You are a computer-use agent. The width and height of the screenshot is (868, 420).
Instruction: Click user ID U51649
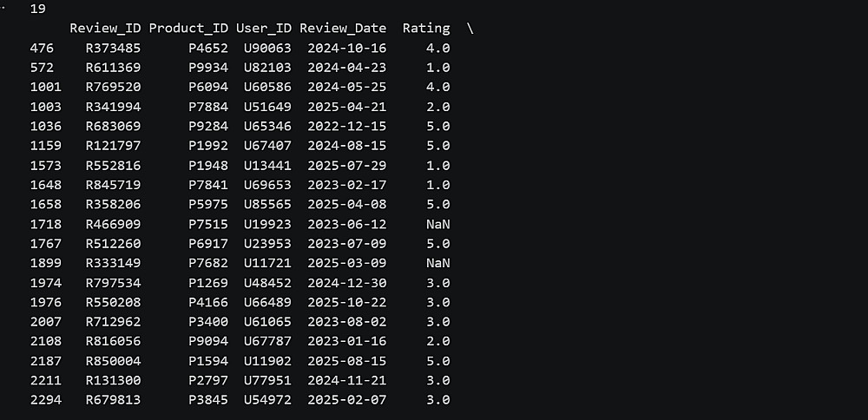[x=268, y=107]
